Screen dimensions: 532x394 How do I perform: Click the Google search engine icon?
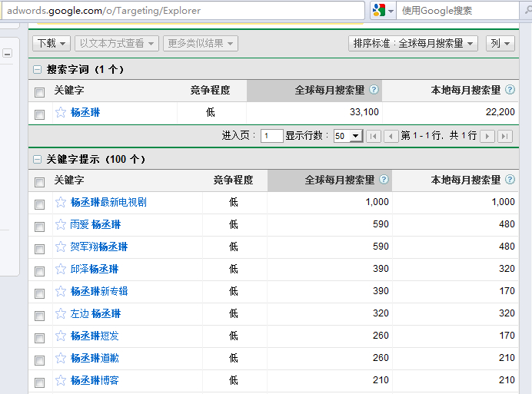(379, 11)
